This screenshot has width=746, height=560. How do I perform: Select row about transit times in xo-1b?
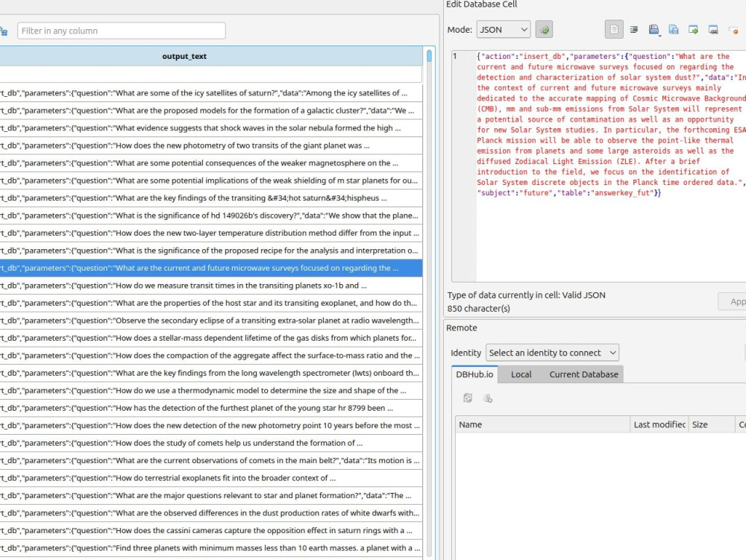(211, 286)
